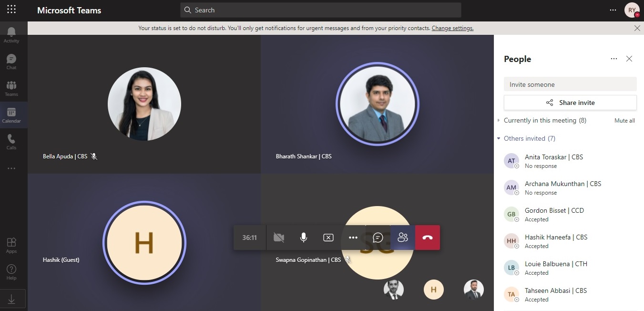The width and height of the screenshot is (644, 311).
Task: Open the meeting conversation chat icon
Action: (378, 238)
